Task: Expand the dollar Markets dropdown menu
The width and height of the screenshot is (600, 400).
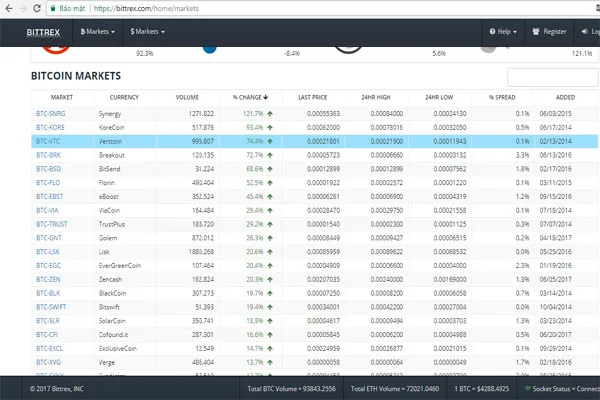Action: [147, 32]
